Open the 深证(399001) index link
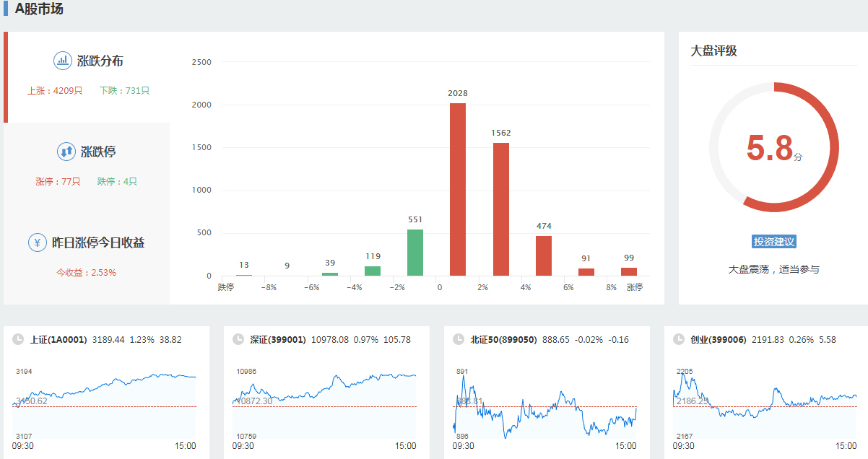868x459 pixels. 278,339
